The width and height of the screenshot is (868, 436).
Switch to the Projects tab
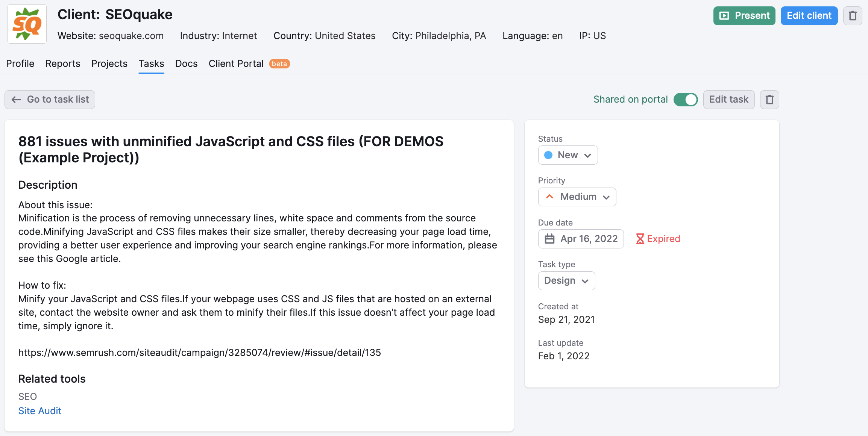(x=109, y=64)
